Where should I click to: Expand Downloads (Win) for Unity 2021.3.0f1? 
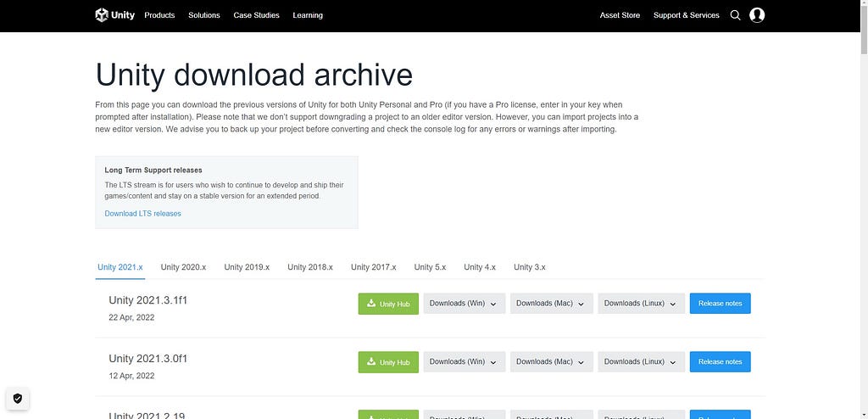click(x=465, y=362)
